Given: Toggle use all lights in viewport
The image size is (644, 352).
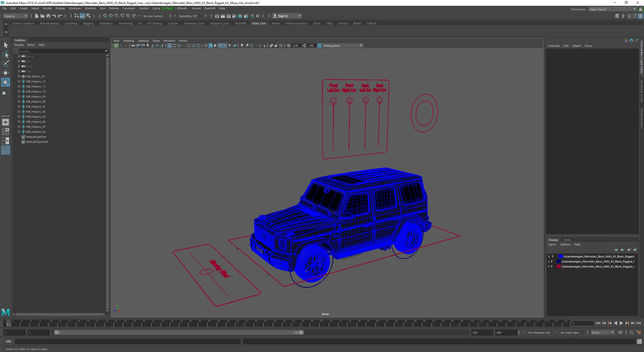Looking at the screenshot, I should point(230,46).
